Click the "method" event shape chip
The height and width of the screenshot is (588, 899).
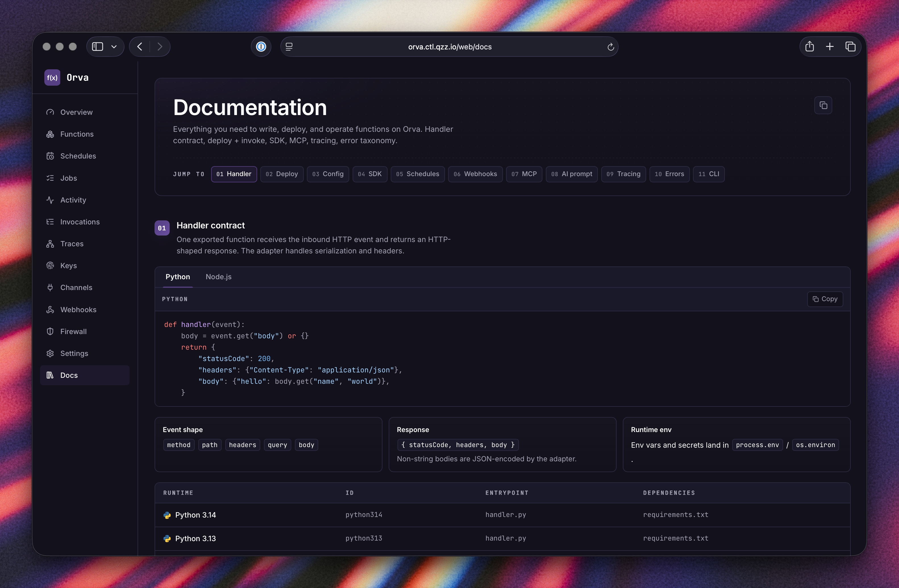pos(179,445)
